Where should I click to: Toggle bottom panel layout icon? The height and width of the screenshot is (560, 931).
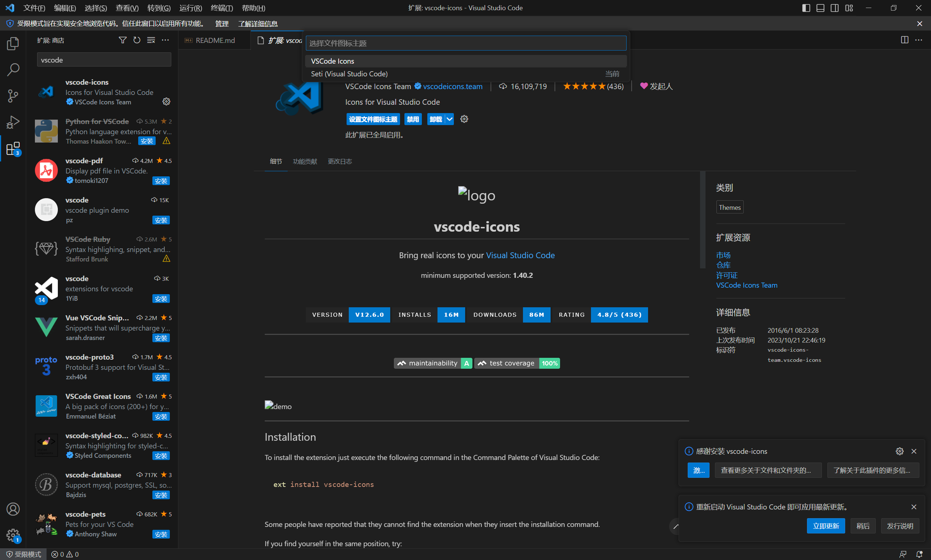pyautogui.click(x=820, y=8)
